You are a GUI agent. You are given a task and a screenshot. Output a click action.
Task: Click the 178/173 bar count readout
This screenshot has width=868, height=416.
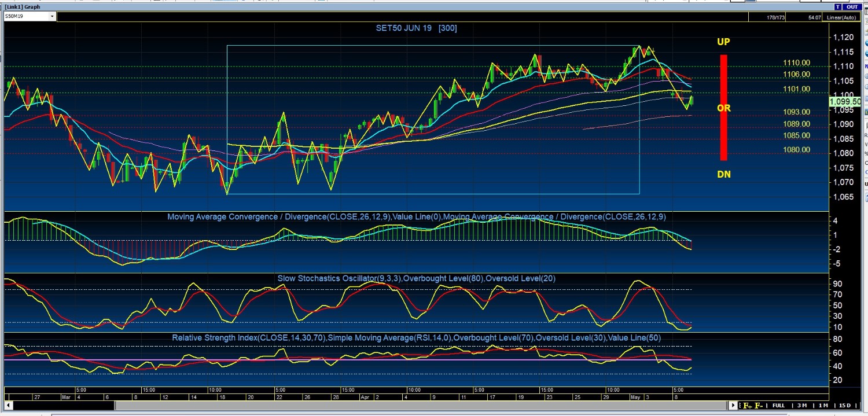pos(775,17)
